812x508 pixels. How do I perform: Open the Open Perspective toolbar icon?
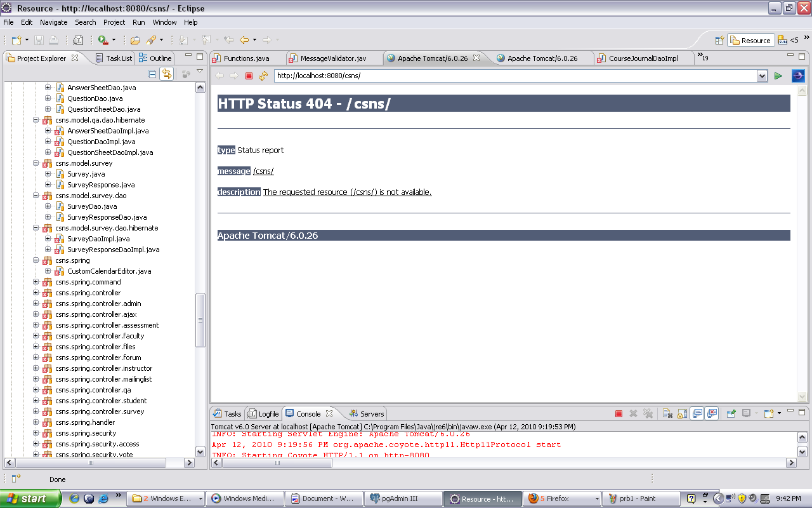pyautogui.click(x=720, y=41)
